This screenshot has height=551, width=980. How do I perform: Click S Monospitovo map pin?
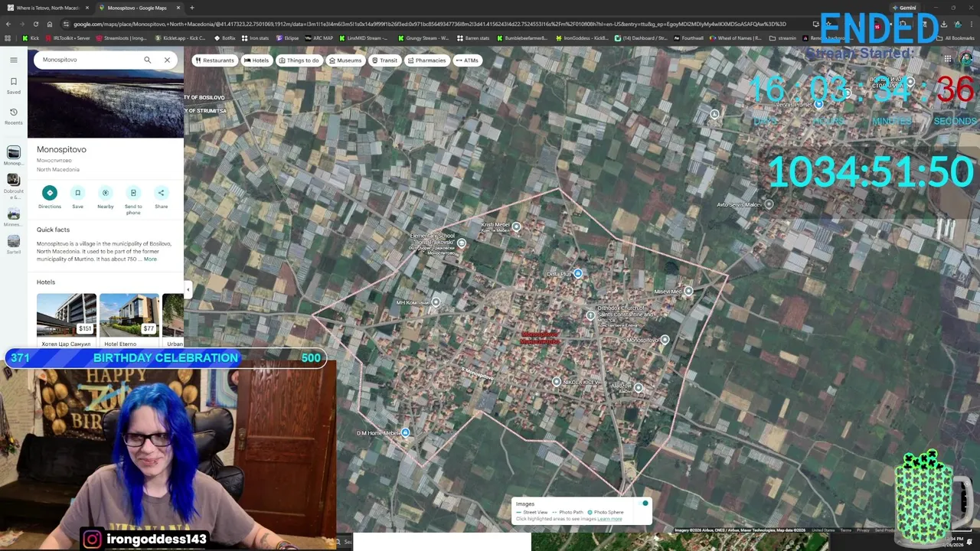(665, 340)
